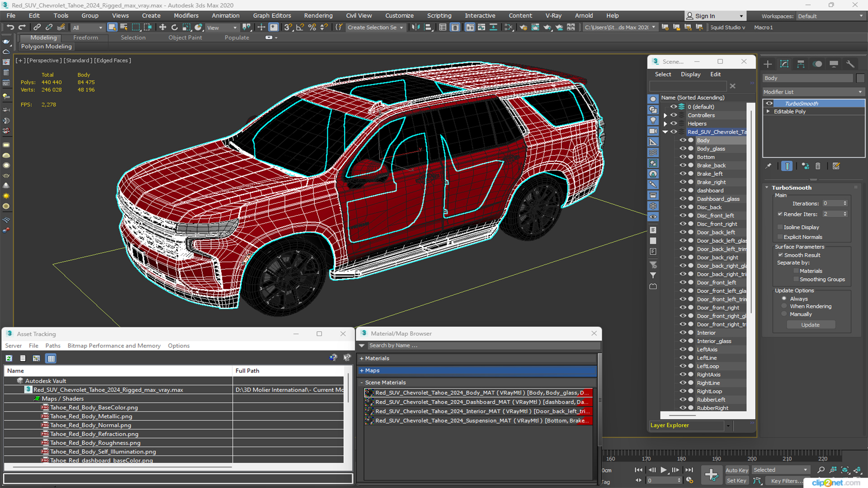Click the Redo arrow icon
The image size is (868, 488).
22,28
